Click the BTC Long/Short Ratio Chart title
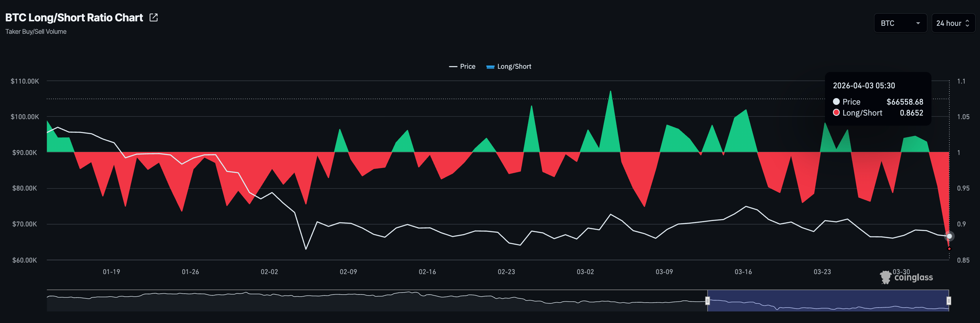 point(74,17)
